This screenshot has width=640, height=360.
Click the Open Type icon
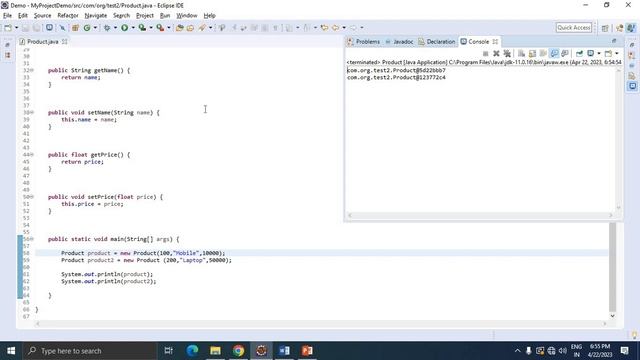180,28
